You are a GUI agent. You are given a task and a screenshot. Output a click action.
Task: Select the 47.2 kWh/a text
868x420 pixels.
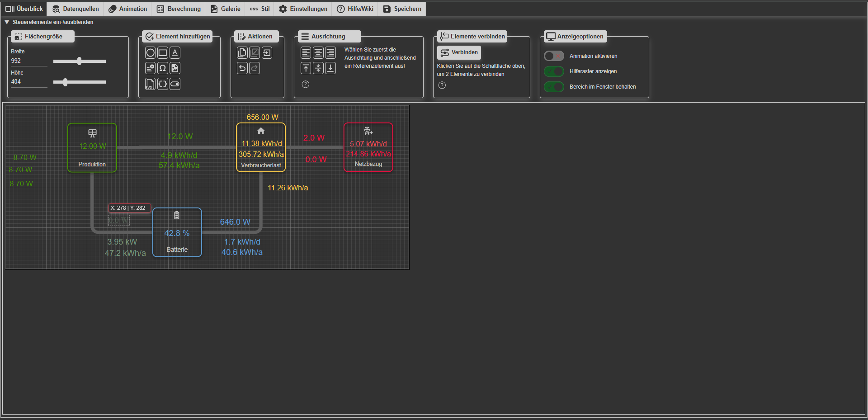coord(125,253)
